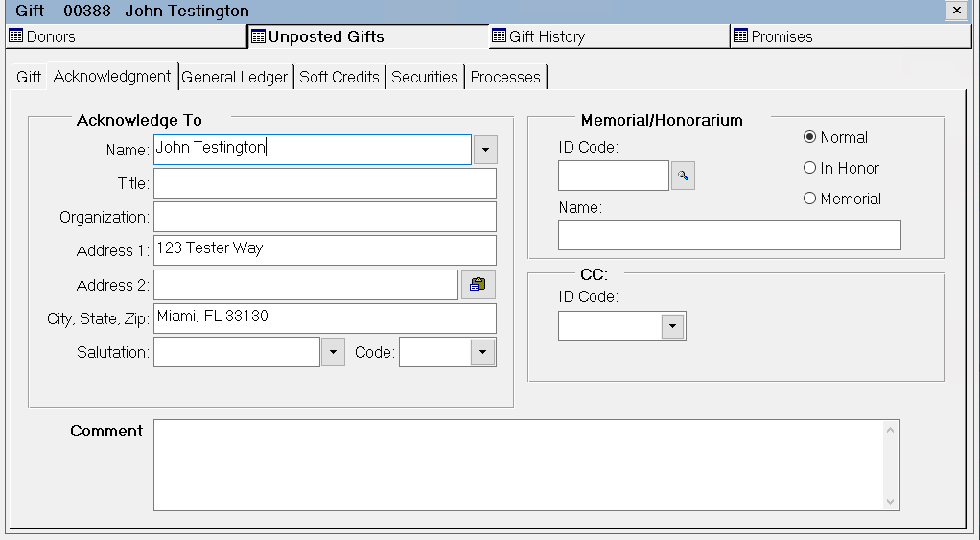The width and height of the screenshot is (980, 540).
Task: Switch to the Donors tab
Action: tap(125, 36)
